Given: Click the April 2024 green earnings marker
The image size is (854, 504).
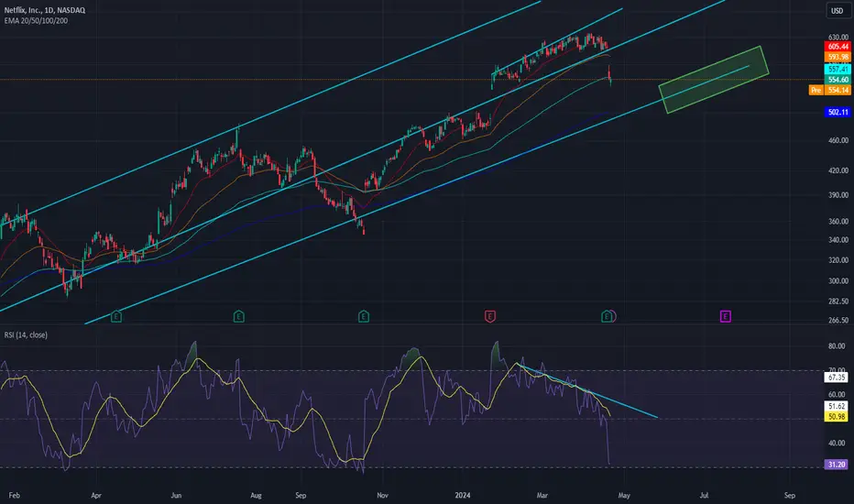Looking at the screenshot, I should 607,316.
